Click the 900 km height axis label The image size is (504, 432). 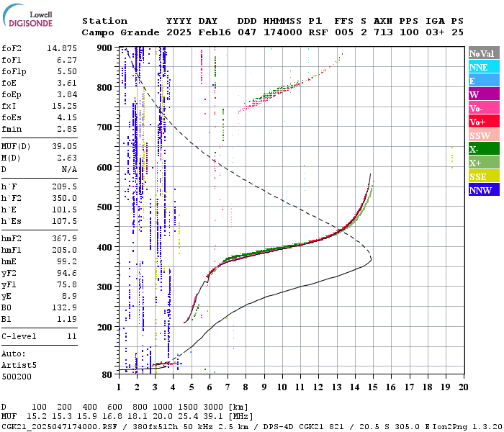pos(104,48)
